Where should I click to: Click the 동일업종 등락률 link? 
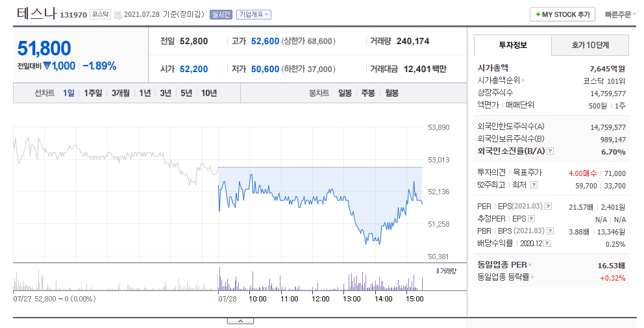click(x=503, y=277)
